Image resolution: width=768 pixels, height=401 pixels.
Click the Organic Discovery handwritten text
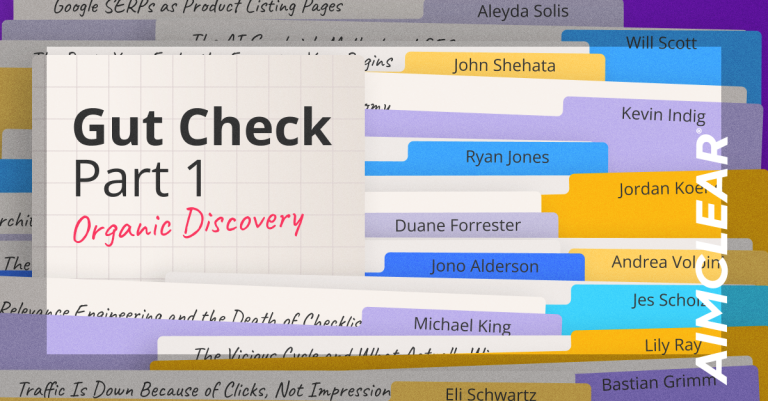click(188, 225)
